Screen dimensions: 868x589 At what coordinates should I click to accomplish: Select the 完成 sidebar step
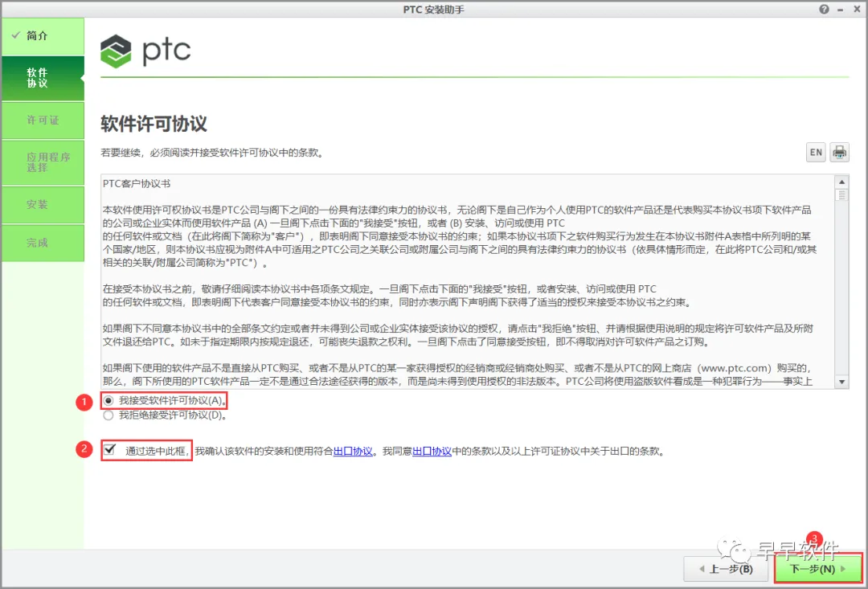(x=43, y=243)
